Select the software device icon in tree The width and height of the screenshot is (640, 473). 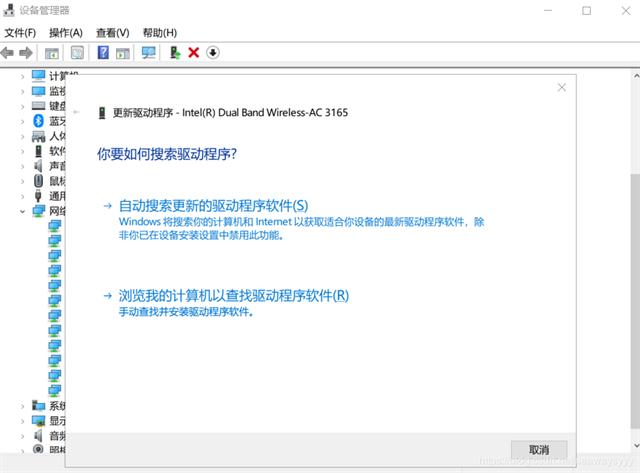tap(38, 151)
